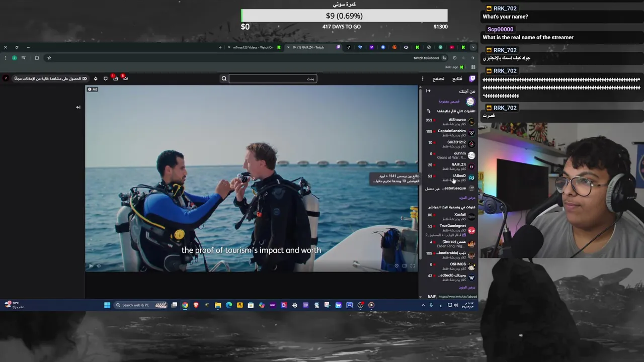The image size is (644, 362).
Task: Click the Ad label on video
Action: [93, 89]
